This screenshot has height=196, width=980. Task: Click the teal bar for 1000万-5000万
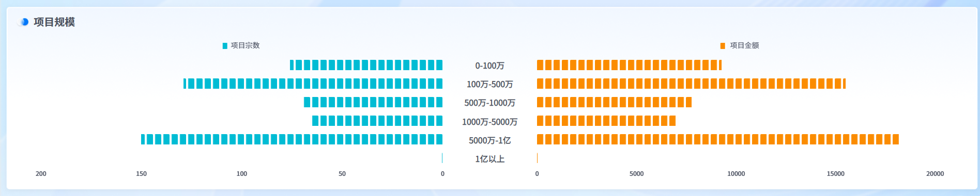(x=377, y=121)
